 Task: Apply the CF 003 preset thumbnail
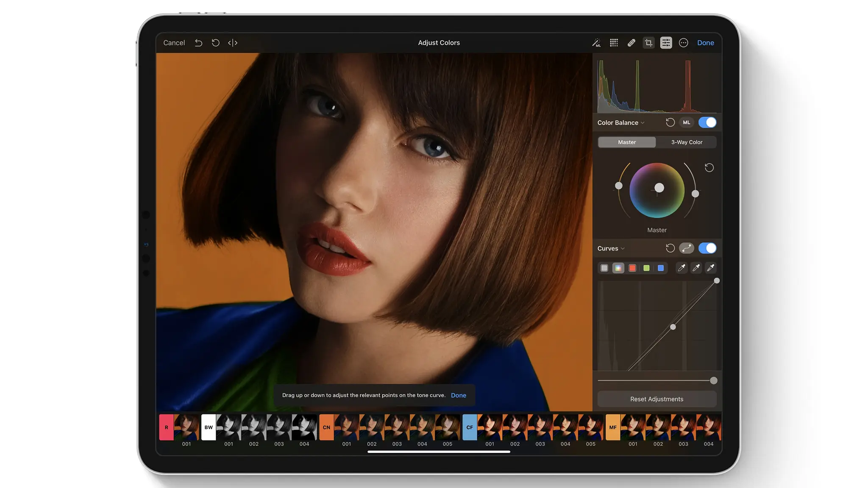pos(540,427)
